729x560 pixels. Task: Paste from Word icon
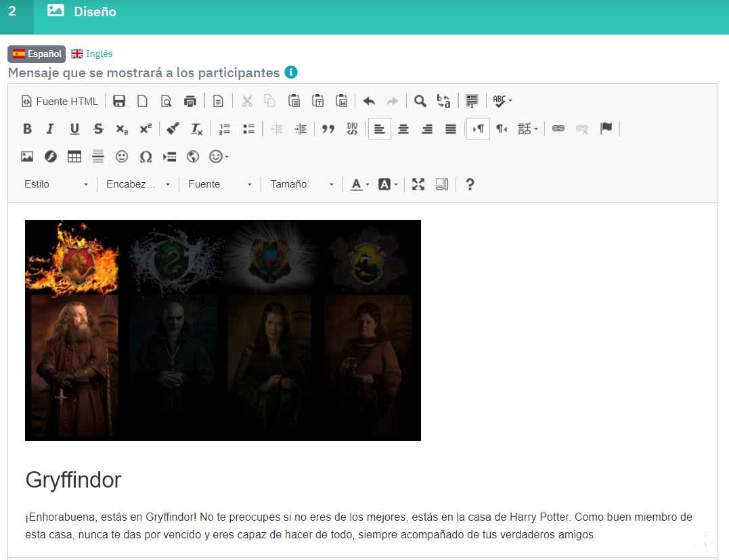coord(342,101)
